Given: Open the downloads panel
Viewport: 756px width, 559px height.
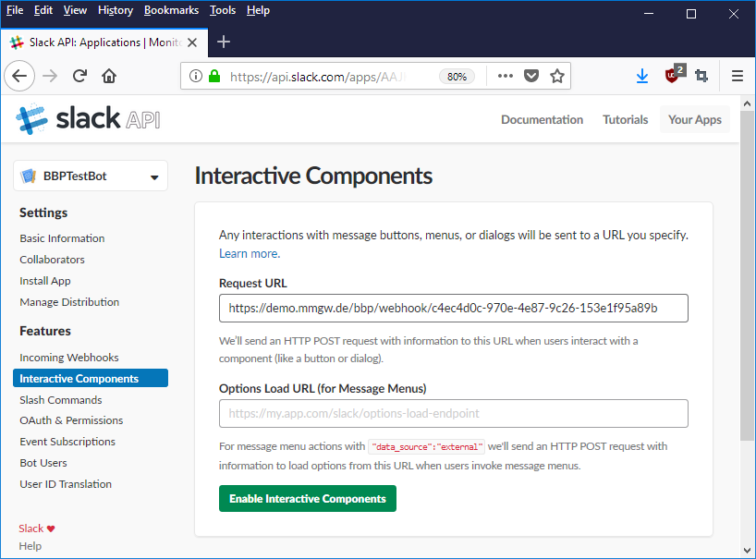Looking at the screenshot, I should [642, 76].
